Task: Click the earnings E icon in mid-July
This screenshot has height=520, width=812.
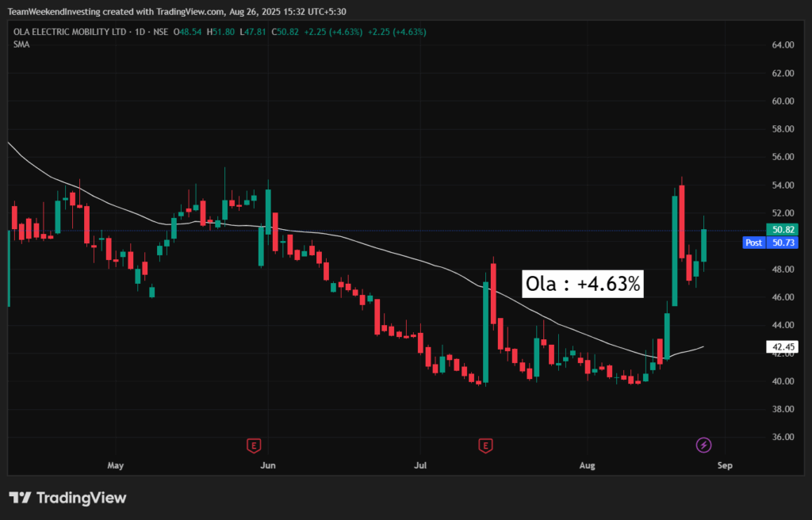Action: (485, 445)
